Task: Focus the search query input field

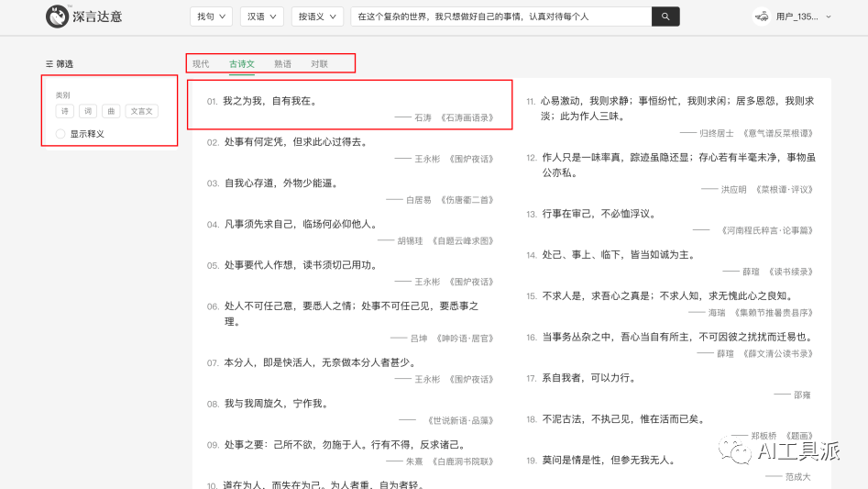Action: coord(501,17)
